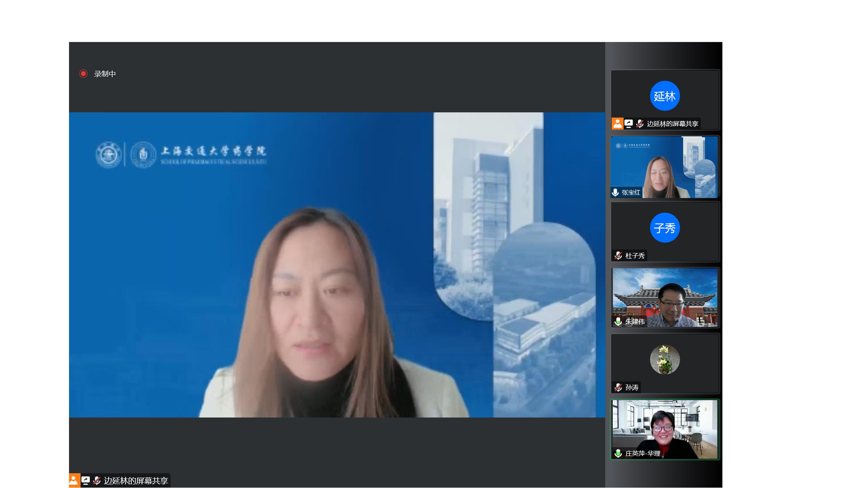Click screen-share icon in 边延林 participant tile
This screenshot has height=488, width=868.
tap(628, 124)
